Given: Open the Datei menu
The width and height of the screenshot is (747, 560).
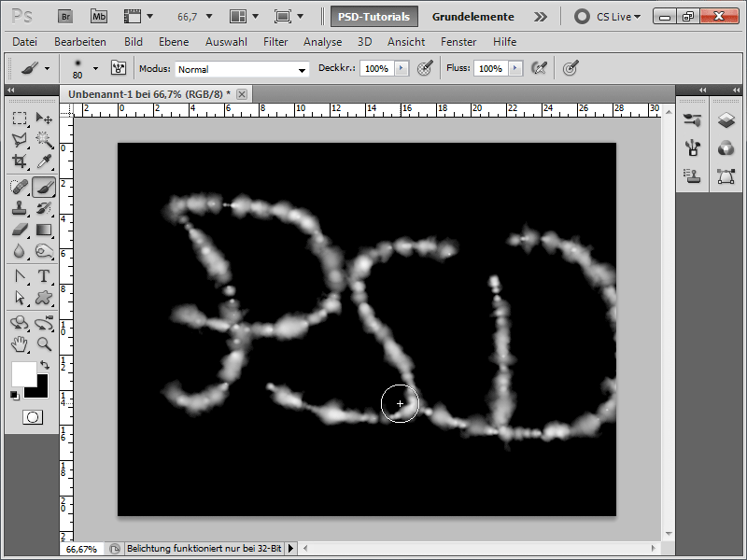Looking at the screenshot, I should pyautogui.click(x=25, y=42).
